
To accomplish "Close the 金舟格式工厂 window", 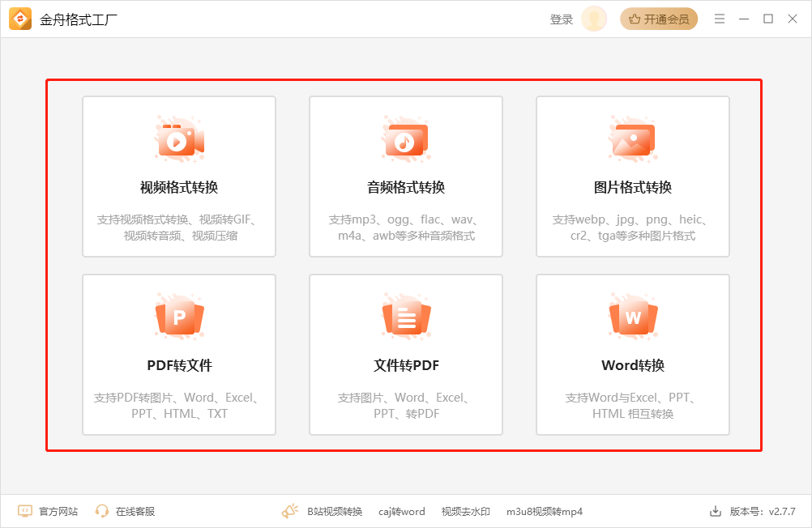I will pos(793,19).
